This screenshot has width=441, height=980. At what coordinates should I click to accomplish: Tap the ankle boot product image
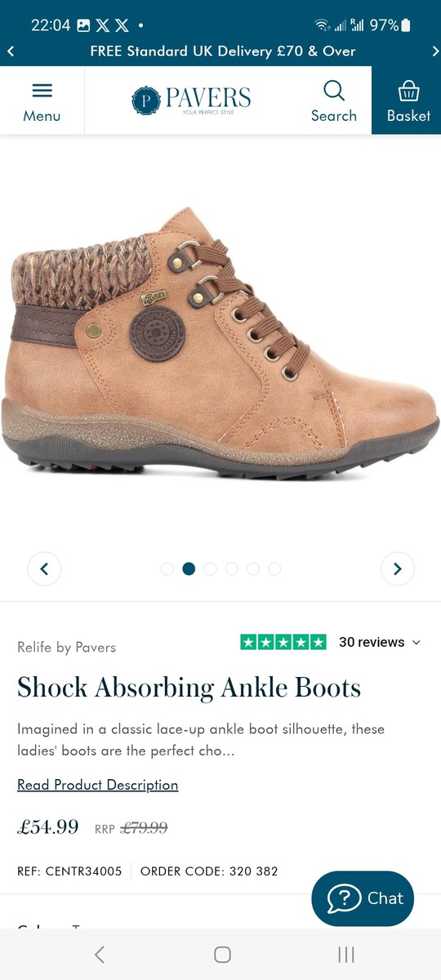[x=220, y=343]
